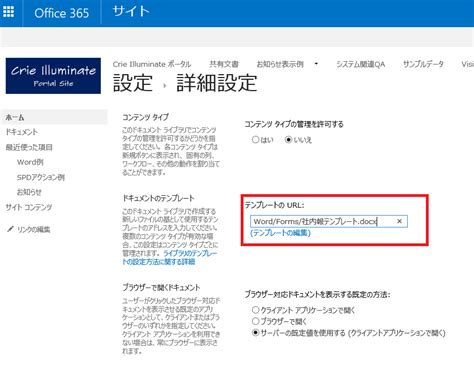Open Word例 under recently used items
Screen dimensions: 474x369
pos(30,162)
